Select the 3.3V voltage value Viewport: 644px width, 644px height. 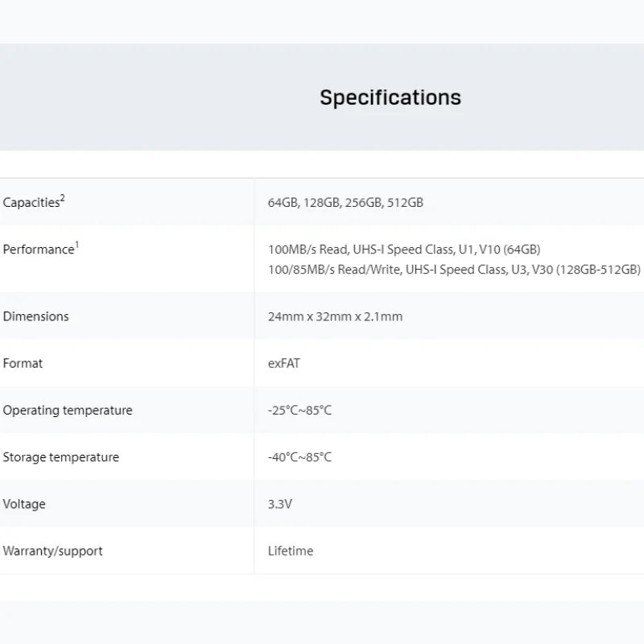tap(279, 504)
